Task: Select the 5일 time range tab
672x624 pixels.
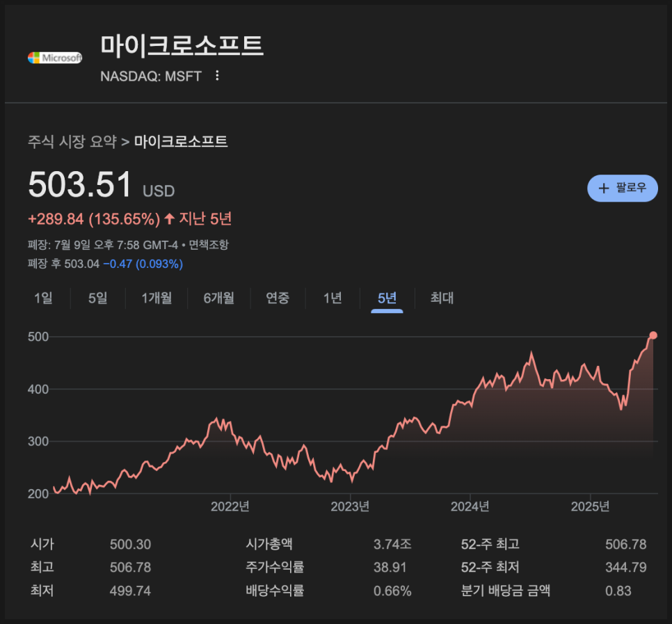Action: pyautogui.click(x=97, y=298)
